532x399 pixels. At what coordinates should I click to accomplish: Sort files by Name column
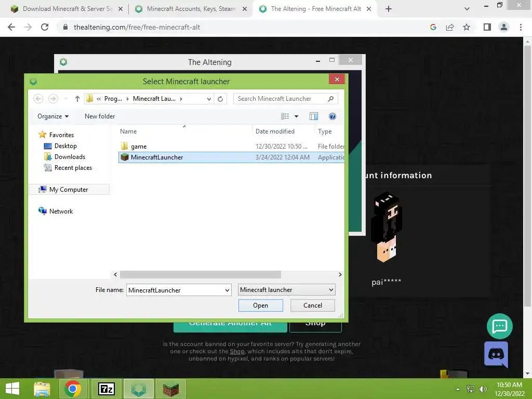(128, 131)
